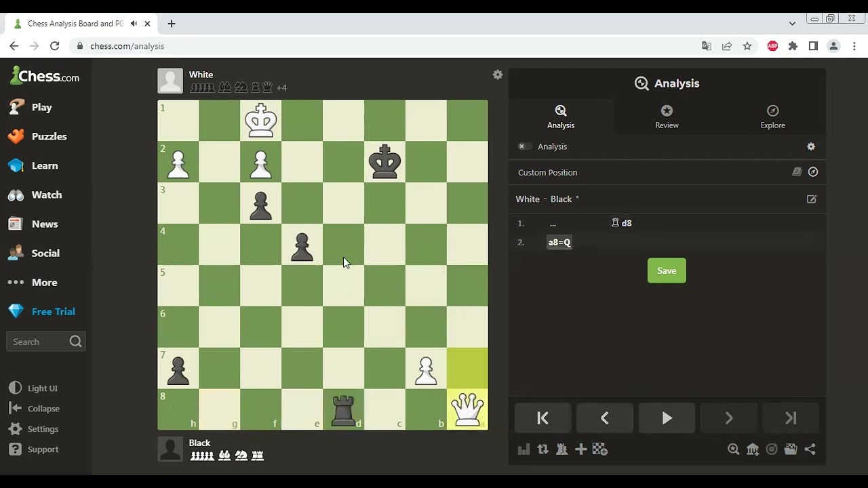Click the magnifier star game review icon
This screenshot has width=868, height=488.
click(x=733, y=449)
